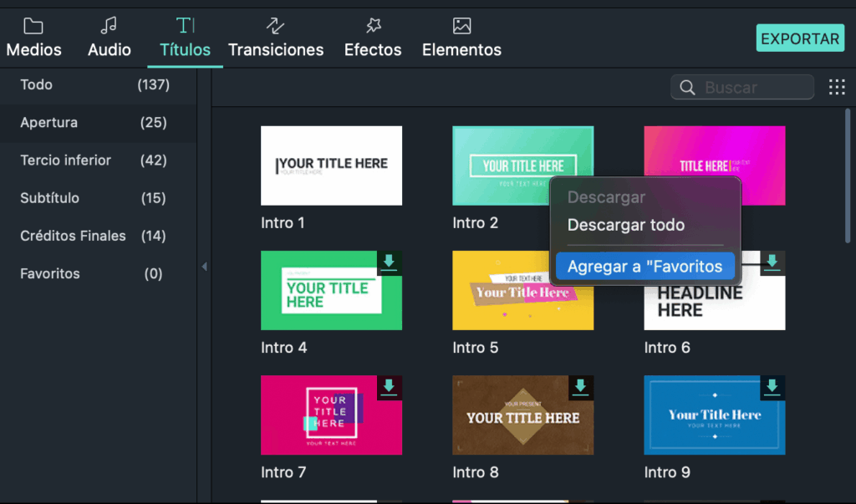Download the Intro 4 title preset
The height and width of the screenshot is (504, 856).
point(389,262)
